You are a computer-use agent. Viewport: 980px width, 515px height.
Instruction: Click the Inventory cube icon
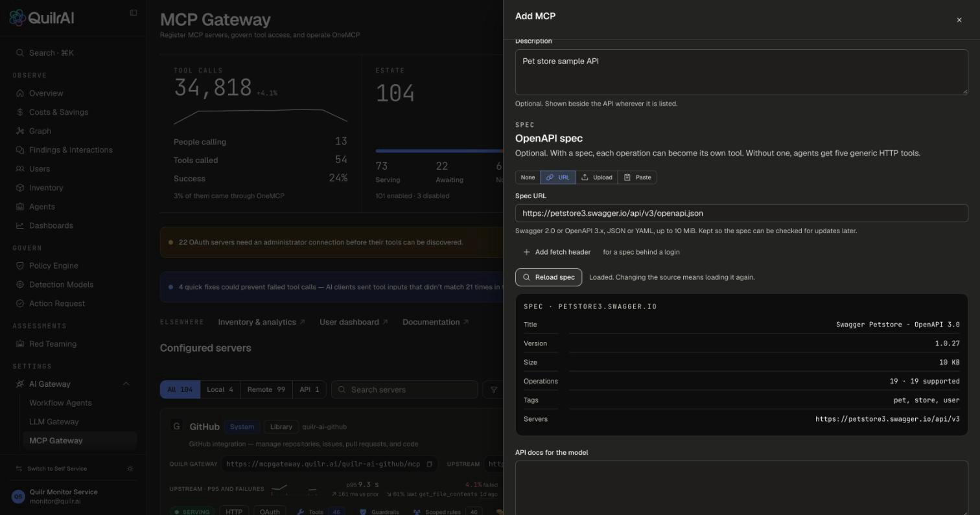point(20,188)
